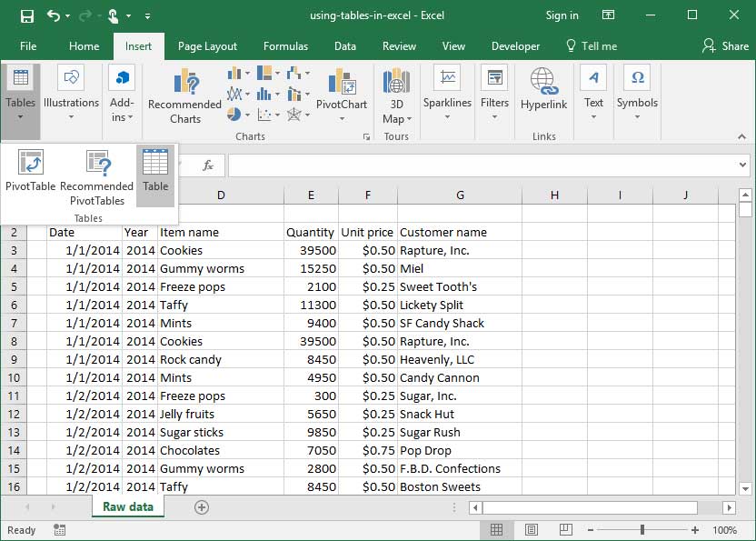Select the Raw data sheet tab
This screenshot has height=541, width=756.
[x=128, y=506]
